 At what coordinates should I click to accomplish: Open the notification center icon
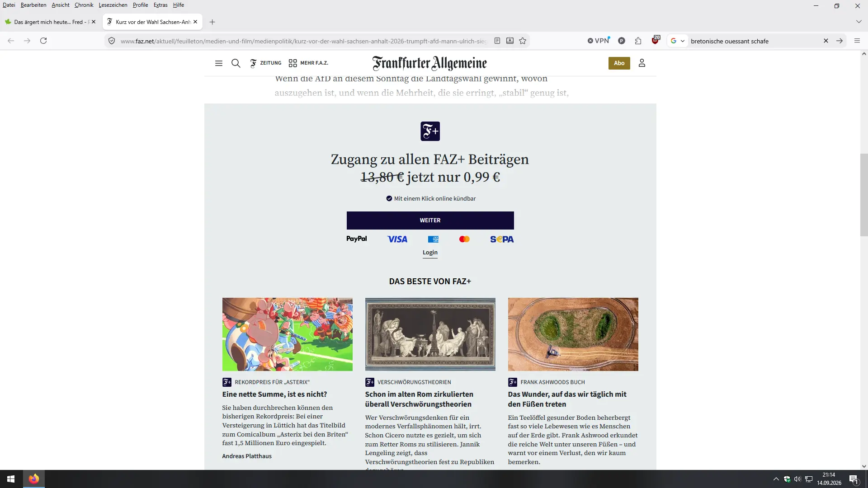click(854, 479)
